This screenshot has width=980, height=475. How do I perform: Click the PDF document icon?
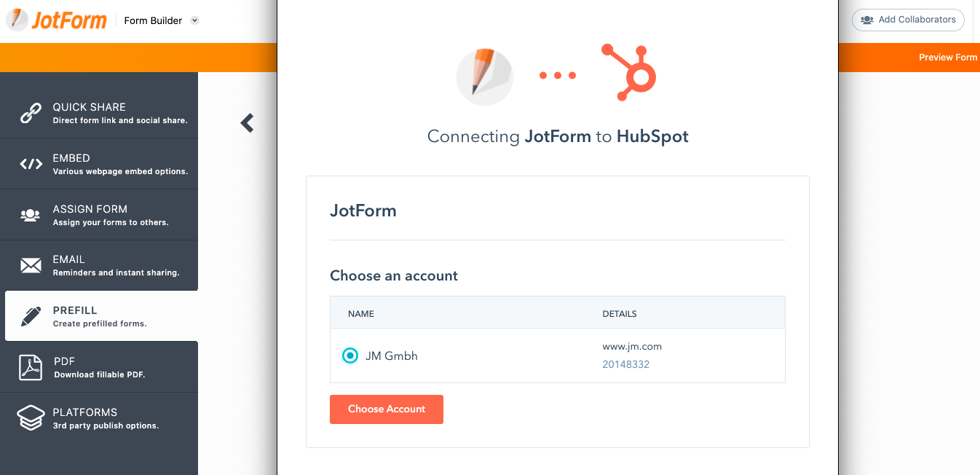[31, 367]
